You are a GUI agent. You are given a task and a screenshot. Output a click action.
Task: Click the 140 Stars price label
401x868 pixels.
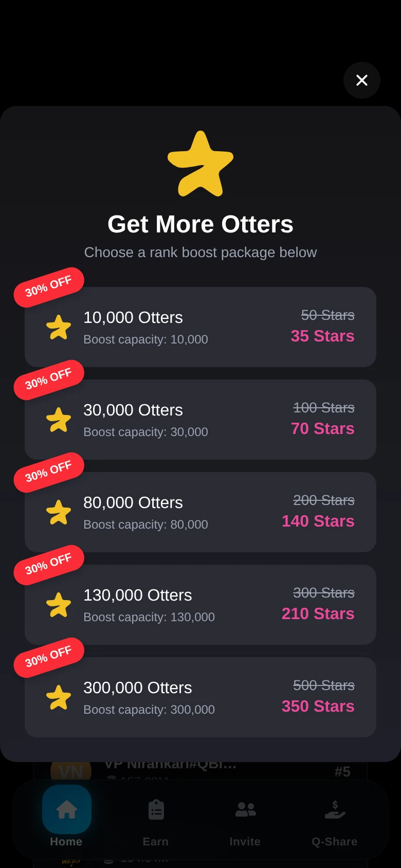tap(318, 521)
